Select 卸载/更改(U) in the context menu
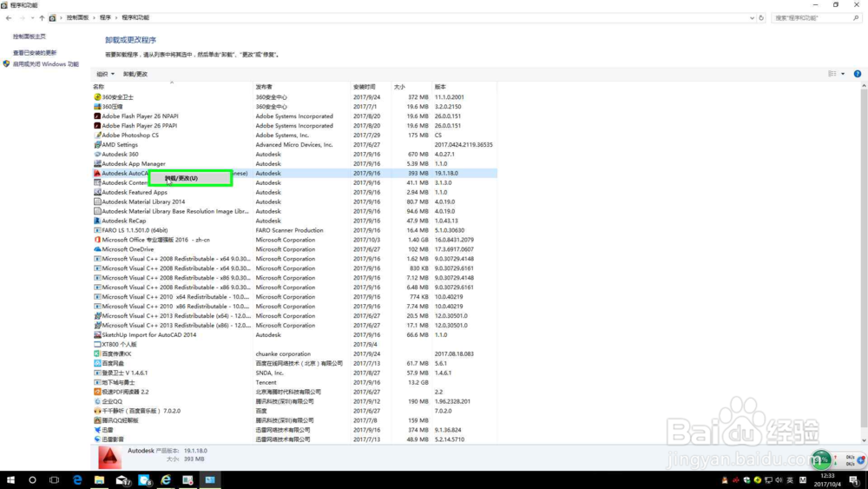 point(190,178)
